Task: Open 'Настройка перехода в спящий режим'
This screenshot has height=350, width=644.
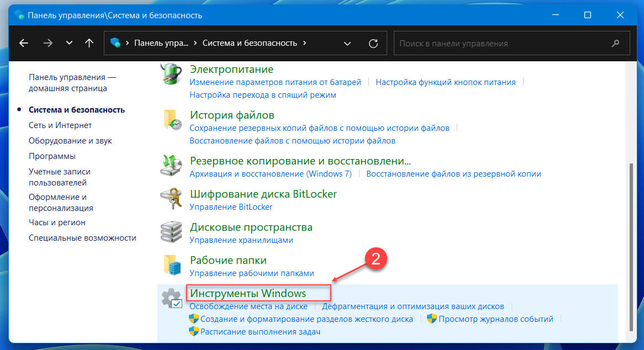Action: [x=263, y=95]
